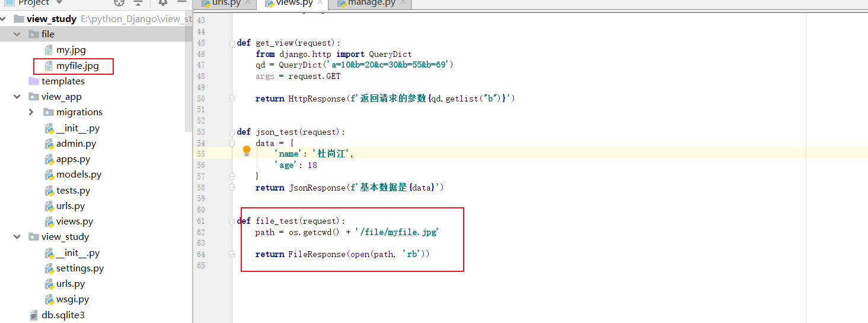The image size is (868, 323).
Task: Click 'def file_test(request):' code line
Action: [x=291, y=221]
